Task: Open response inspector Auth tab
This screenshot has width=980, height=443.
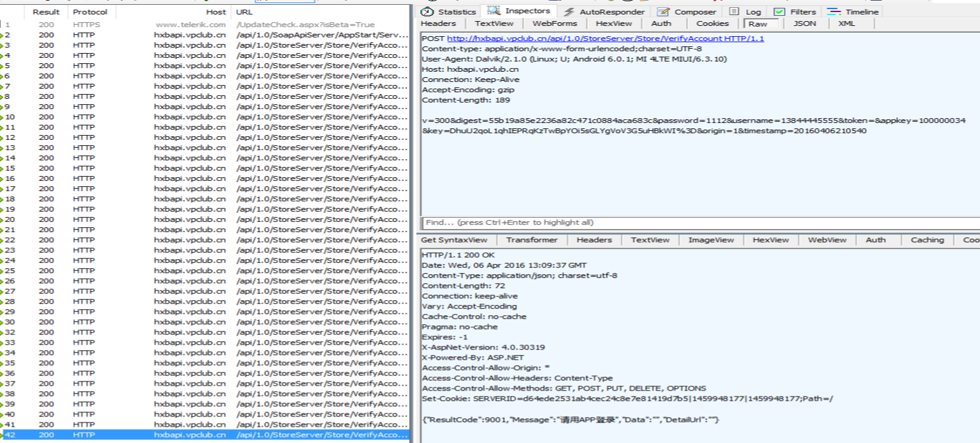Action: point(876,240)
